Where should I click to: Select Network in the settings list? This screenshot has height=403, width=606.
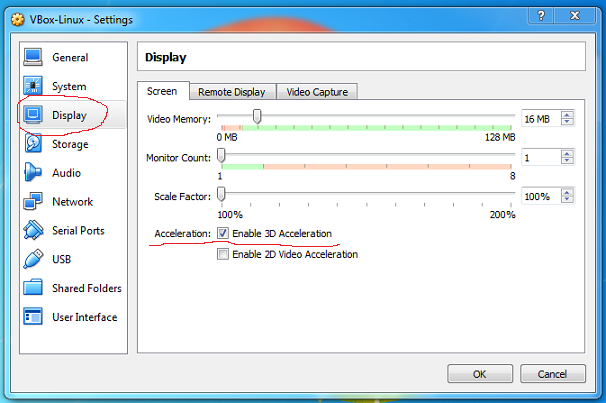click(73, 202)
